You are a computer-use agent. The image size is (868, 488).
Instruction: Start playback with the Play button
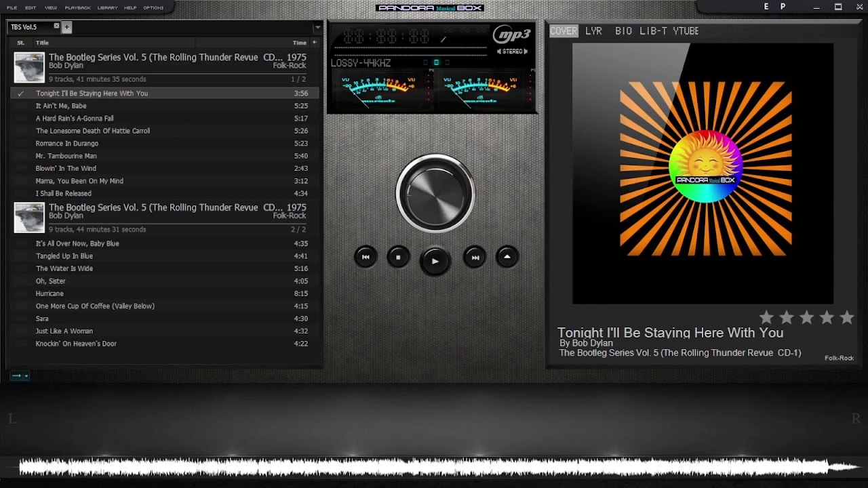pyautogui.click(x=435, y=261)
